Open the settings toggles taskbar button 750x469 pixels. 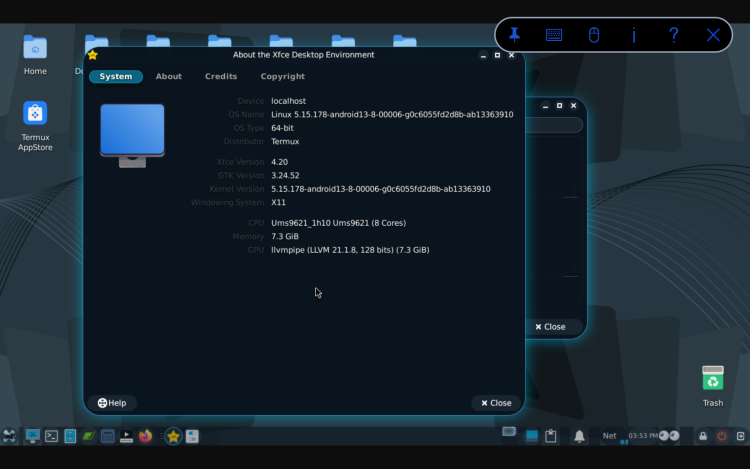pyautogui.click(x=192, y=436)
